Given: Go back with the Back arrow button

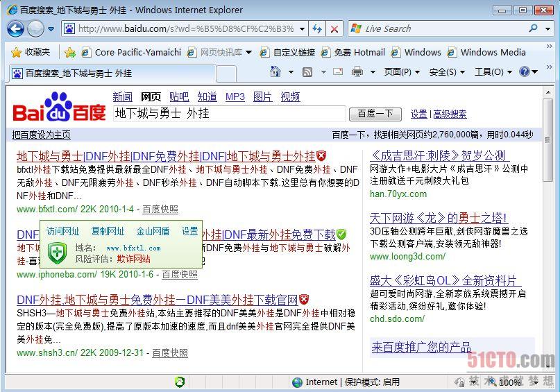Looking at the screenshot, I should (15, 28).
